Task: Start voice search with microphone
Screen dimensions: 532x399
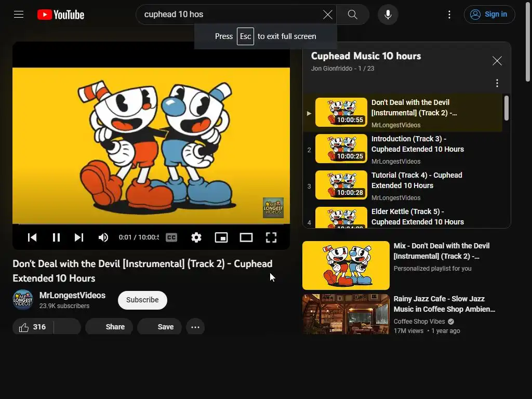Action: [388, 14]
